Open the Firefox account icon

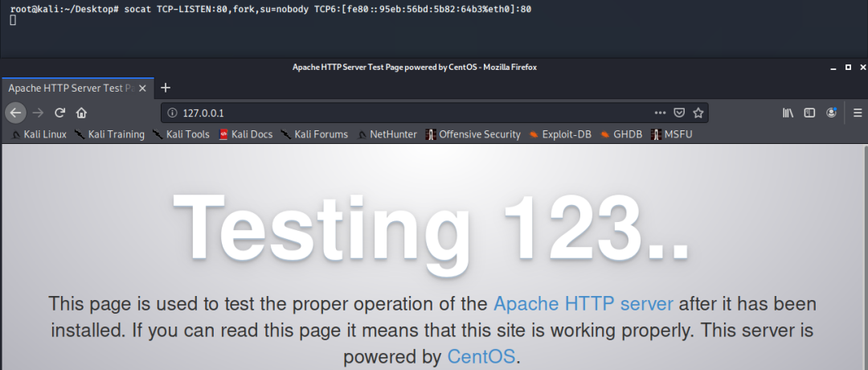(x=831, y=113)
